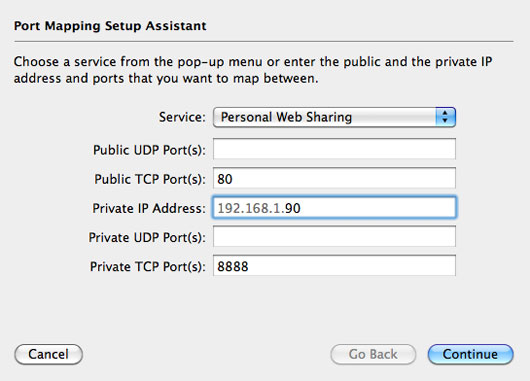Cancel the port mapping setup
Viewport: 530px width, 381px height.
tap(49, 354)
